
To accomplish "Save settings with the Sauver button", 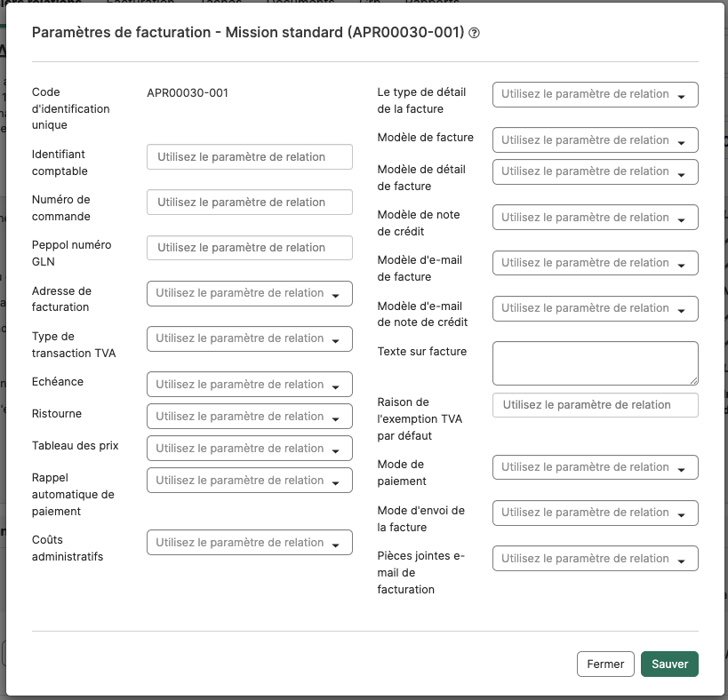I will pos(669,664).
